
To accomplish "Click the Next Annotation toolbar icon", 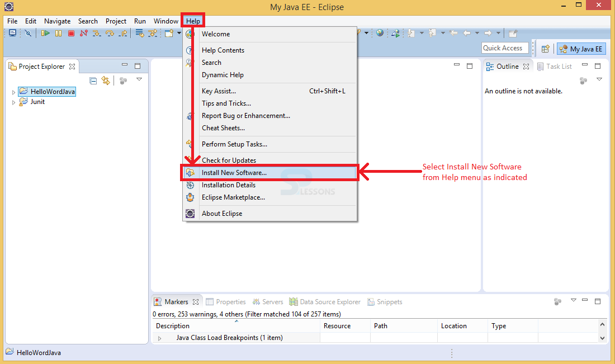I will click(x=411, y=34).
